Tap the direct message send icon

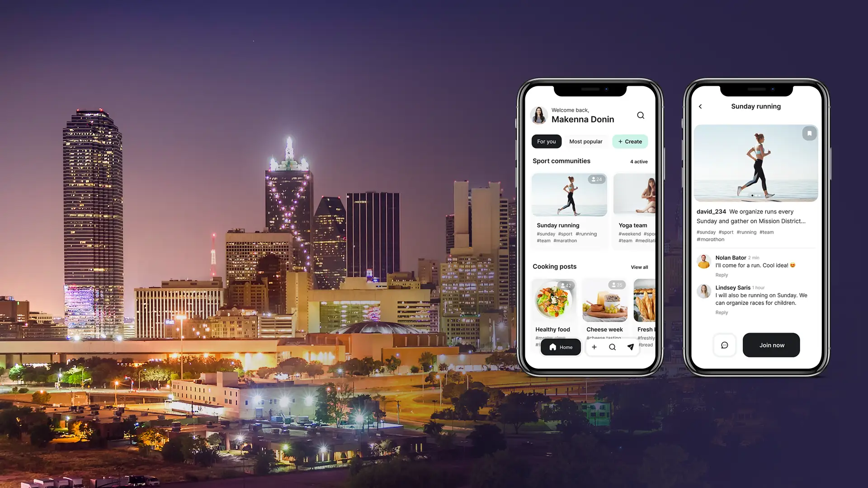click(630, 347)
